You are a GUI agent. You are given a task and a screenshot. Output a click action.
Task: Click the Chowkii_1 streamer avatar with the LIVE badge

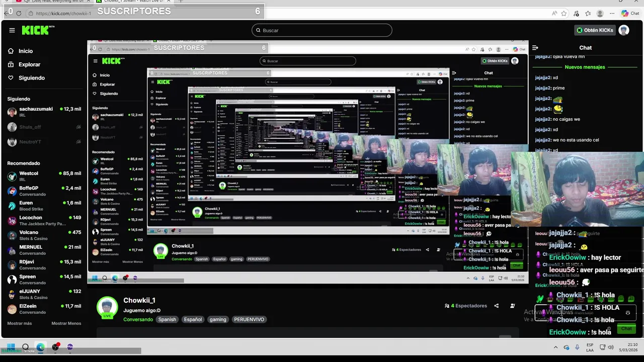click(107, 308)
